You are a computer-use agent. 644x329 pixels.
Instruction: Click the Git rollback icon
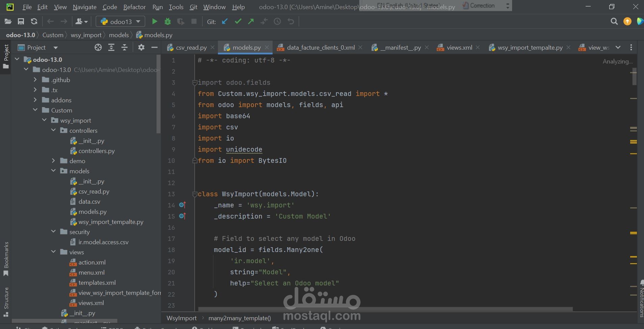point(290,22)
